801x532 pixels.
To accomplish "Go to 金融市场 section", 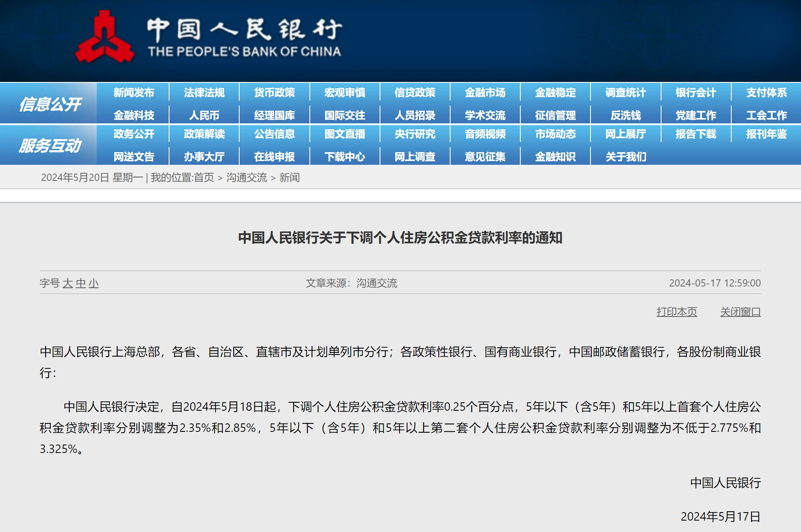I will pos(485,93).
